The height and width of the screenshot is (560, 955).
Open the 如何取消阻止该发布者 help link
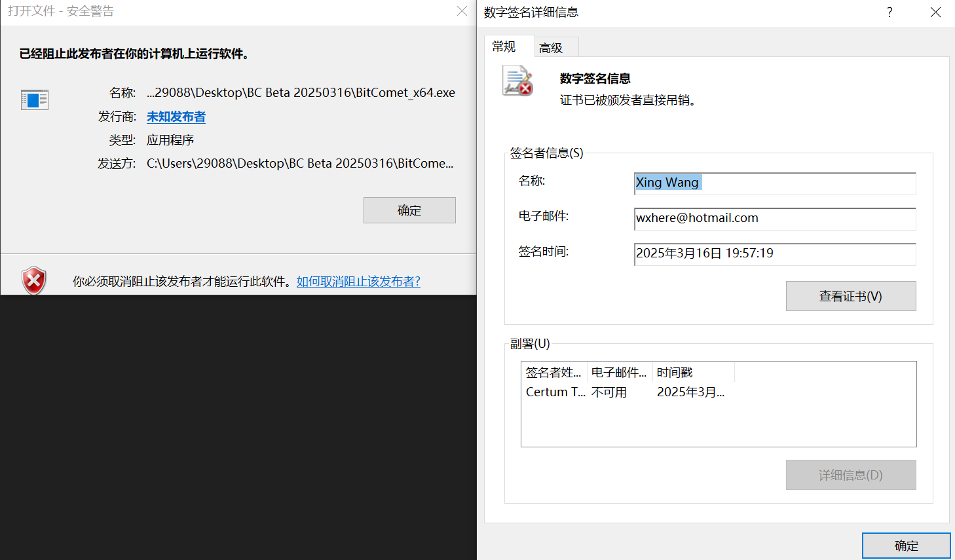358,281
